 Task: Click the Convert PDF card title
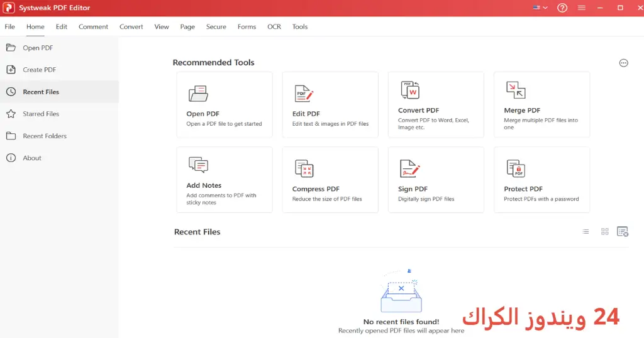click(x=418, y=111)
